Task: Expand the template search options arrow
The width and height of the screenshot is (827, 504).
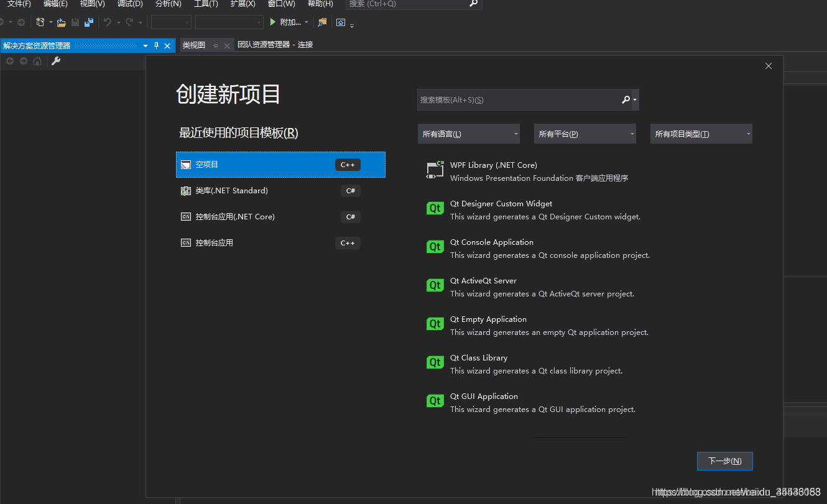Action: click(635, 100)
